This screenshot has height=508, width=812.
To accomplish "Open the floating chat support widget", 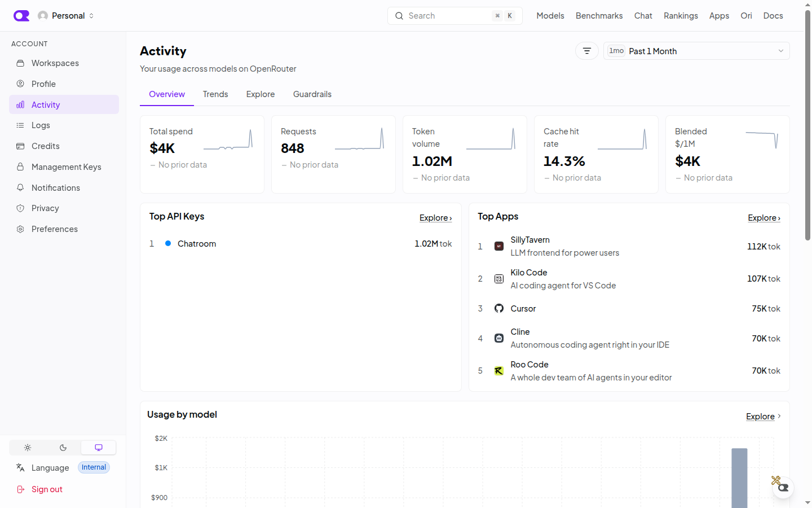I will 783,488.
